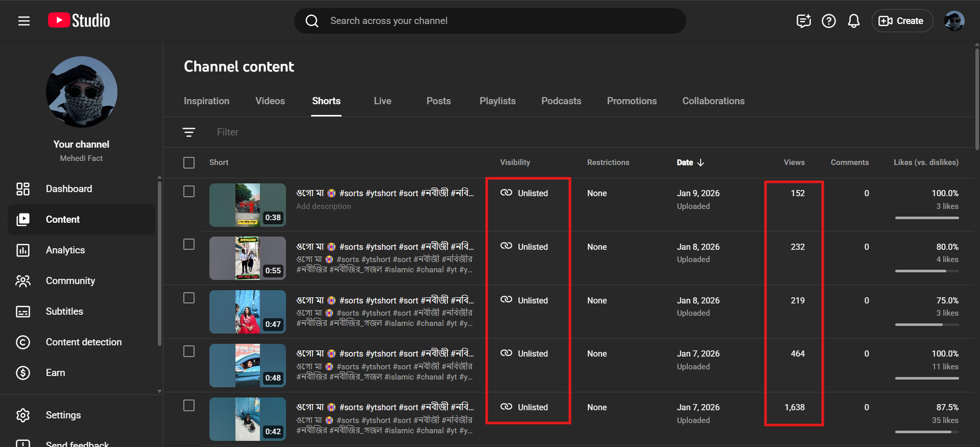Go to Content detection in sidebar

(x=84, y=342)
